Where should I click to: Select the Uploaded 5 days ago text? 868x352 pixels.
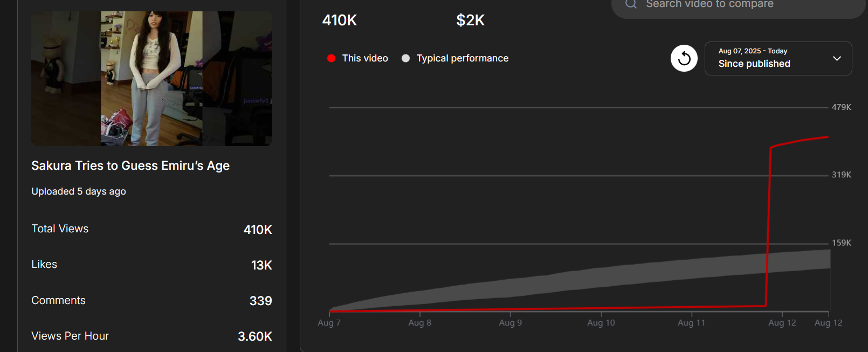(79, 191)
